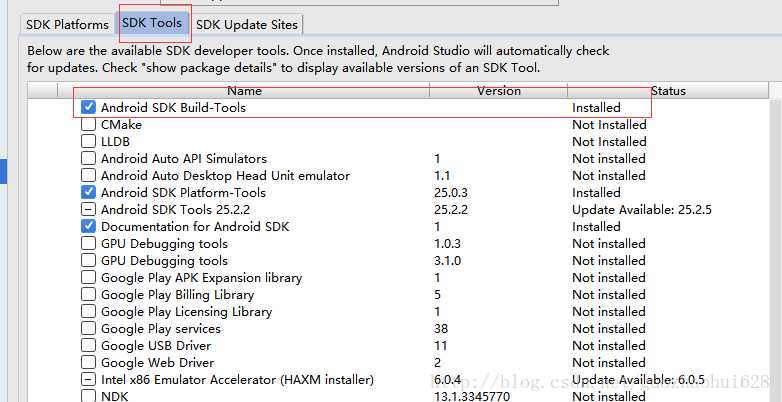Image resolution: width=782 pixels, height=402 pixels.
Task: Sort by the Status column header
Action: 668,91
